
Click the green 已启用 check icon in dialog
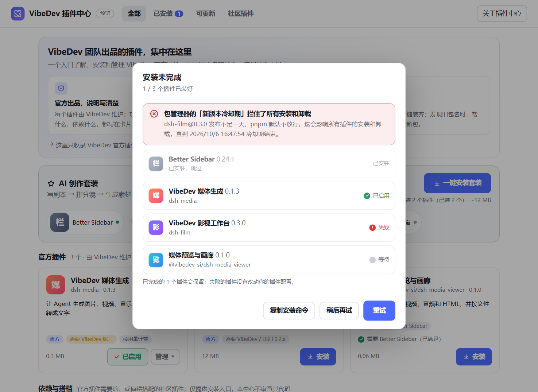point(367,196)
